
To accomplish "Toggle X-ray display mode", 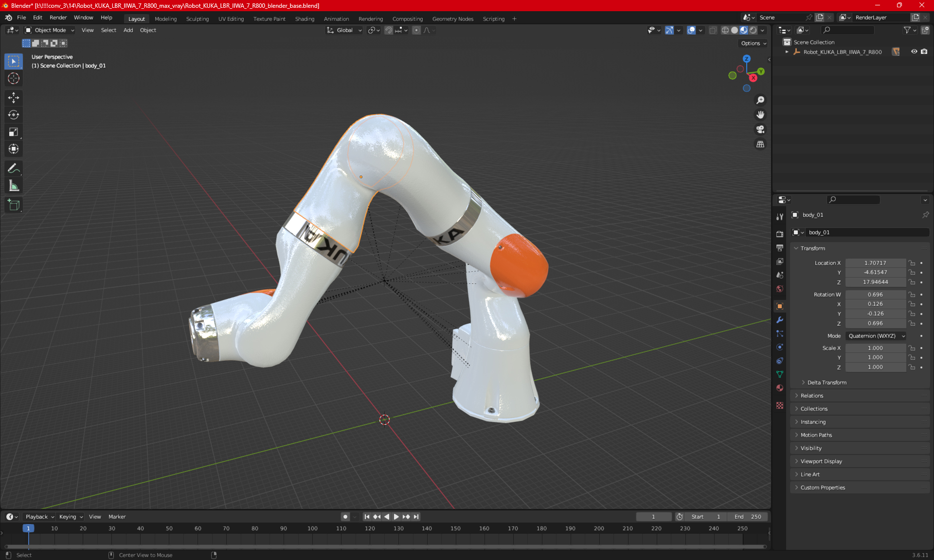I will tap(713, 30).
